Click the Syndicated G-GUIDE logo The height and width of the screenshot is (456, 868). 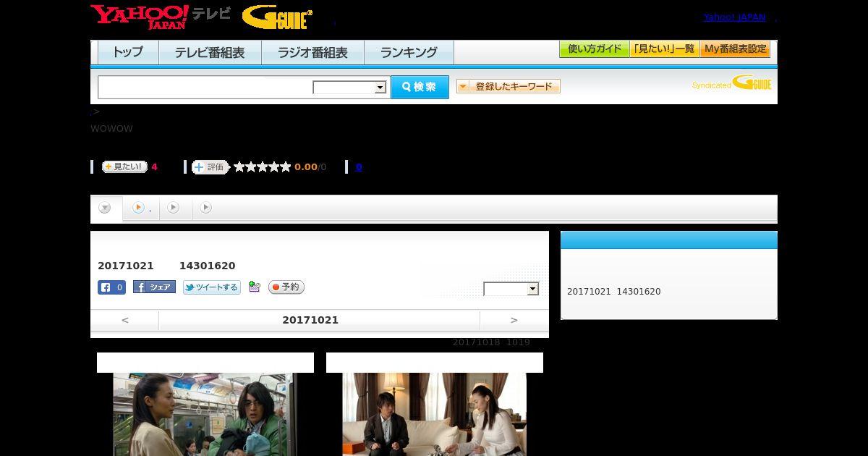pos(731,83)
